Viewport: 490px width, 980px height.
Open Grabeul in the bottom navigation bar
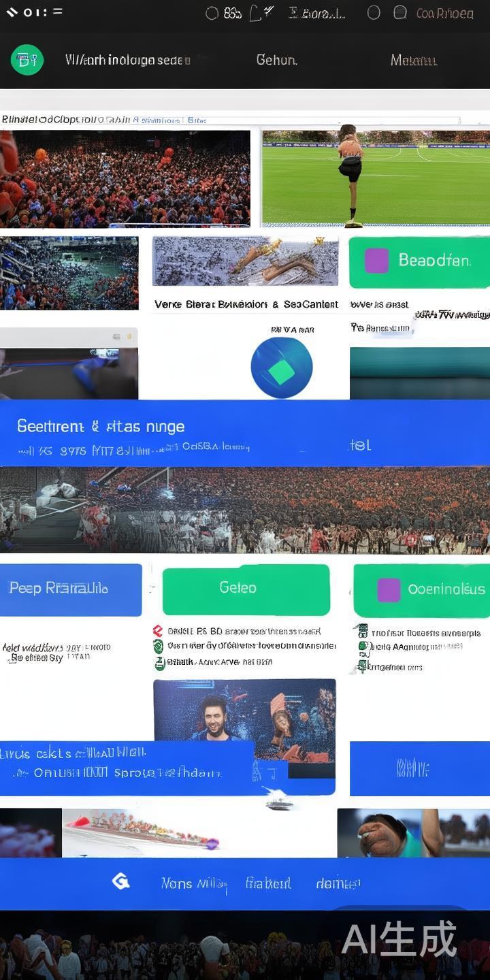coord(268,883)
